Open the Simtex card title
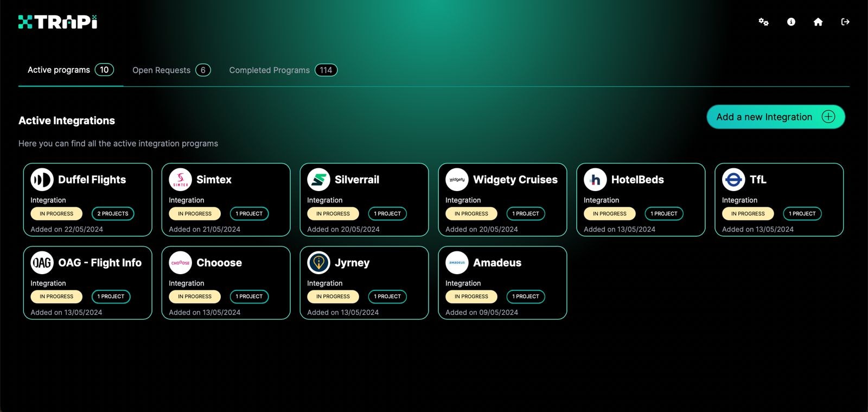The width and height of the screenshot is (868, 412). (214, 180)
